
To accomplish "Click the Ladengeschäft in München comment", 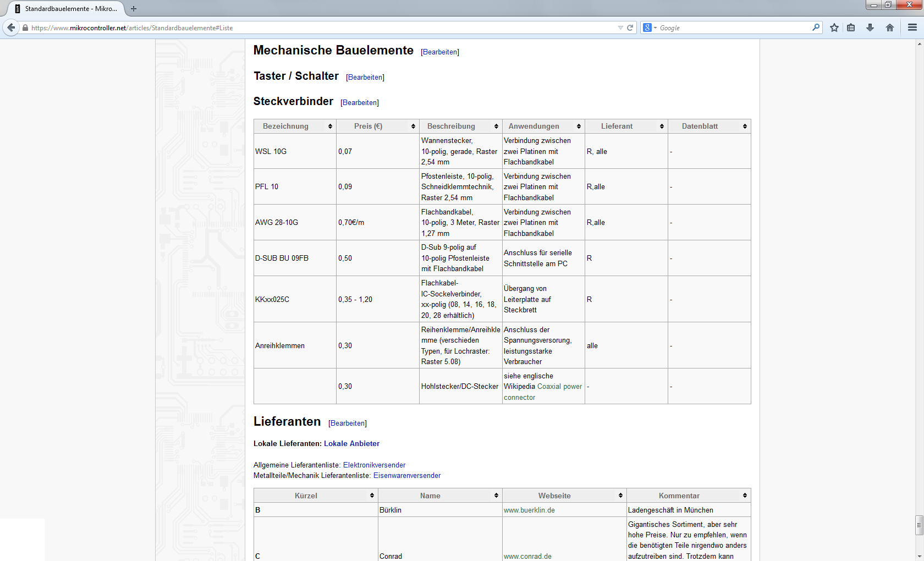I will pos(689,510).
